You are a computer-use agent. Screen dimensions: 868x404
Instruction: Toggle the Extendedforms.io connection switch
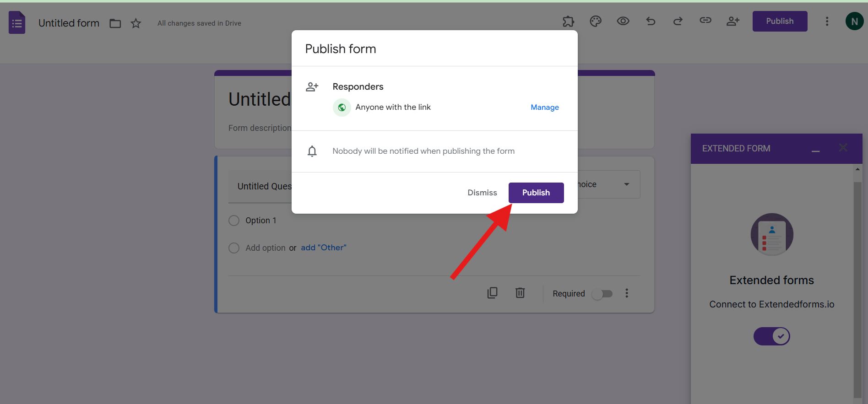coord(772,336)
